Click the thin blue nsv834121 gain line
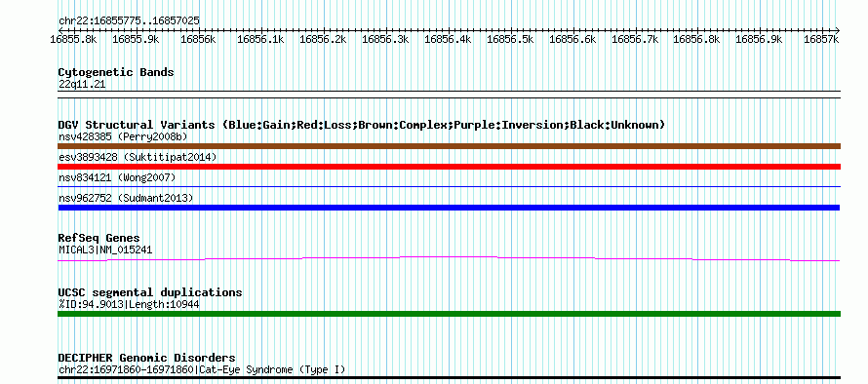Viewport: 868px width, 384px height. click(449, 187)
